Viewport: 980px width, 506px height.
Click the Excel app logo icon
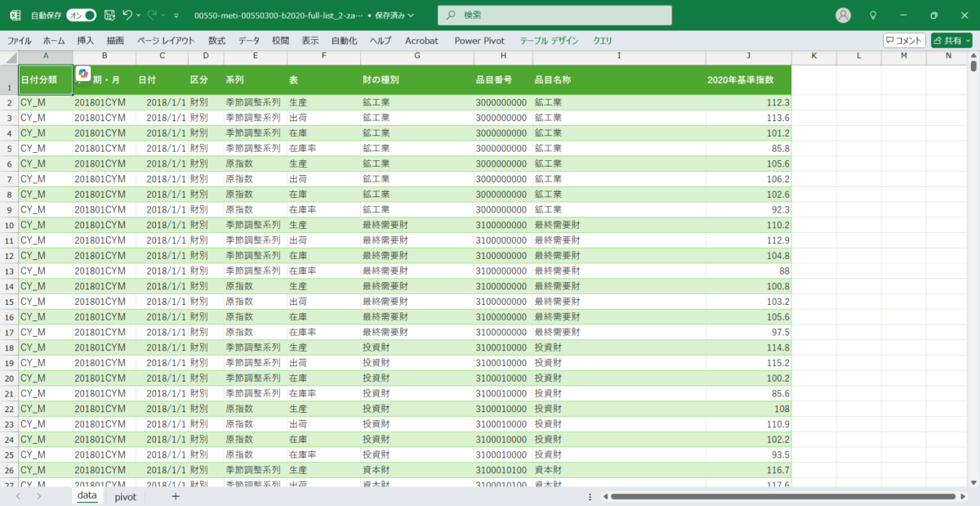pyautogui.click(x=15, y=16)
